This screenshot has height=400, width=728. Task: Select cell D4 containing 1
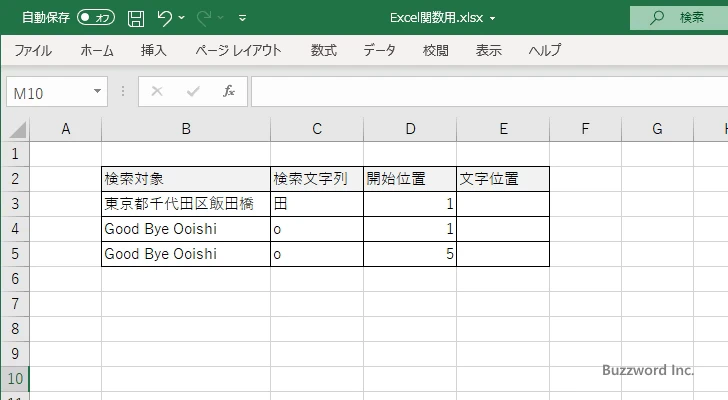(410, 229)
